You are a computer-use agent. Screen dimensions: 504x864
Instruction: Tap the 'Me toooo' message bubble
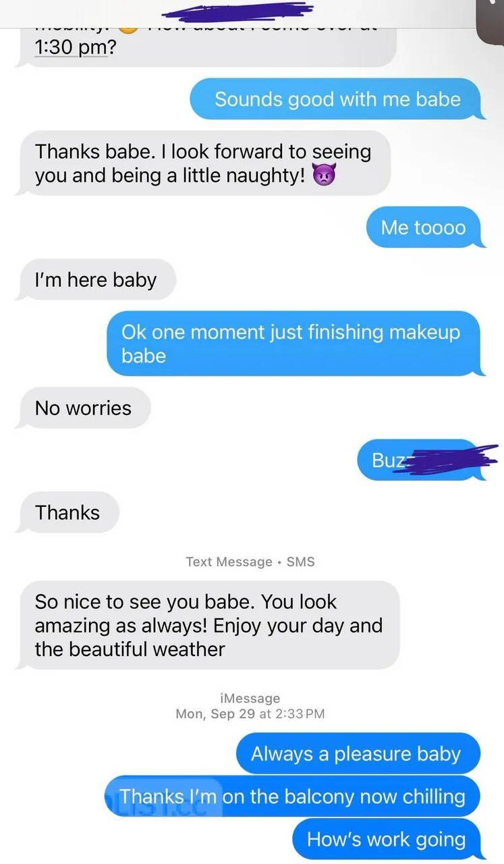click(x=424, y=227)
